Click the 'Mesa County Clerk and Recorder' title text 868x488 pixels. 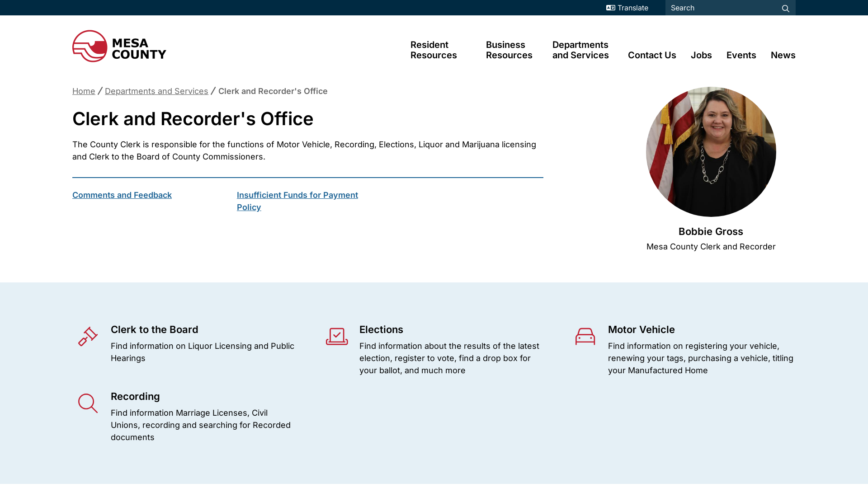711,247
